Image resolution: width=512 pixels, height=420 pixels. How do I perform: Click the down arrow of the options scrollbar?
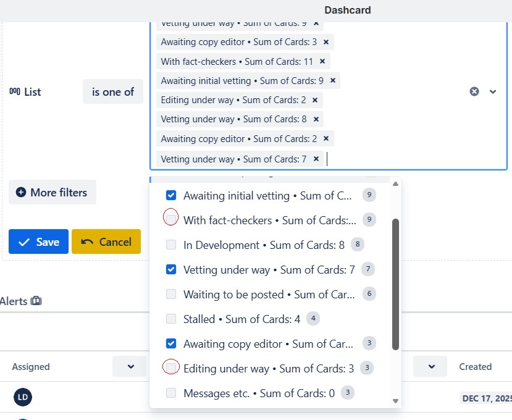click(x=395, y=401)
